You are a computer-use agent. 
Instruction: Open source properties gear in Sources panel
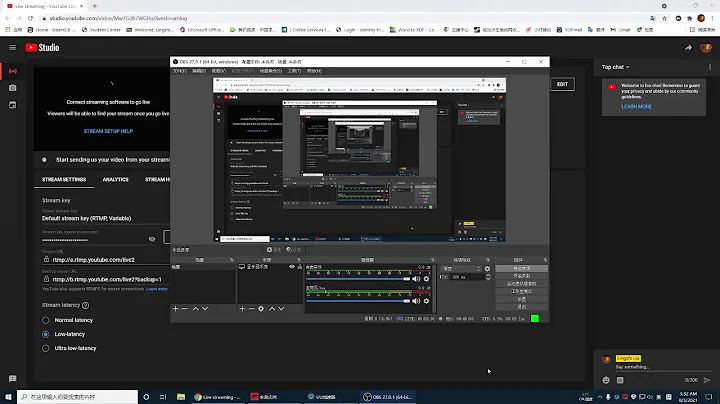(261, 309)
